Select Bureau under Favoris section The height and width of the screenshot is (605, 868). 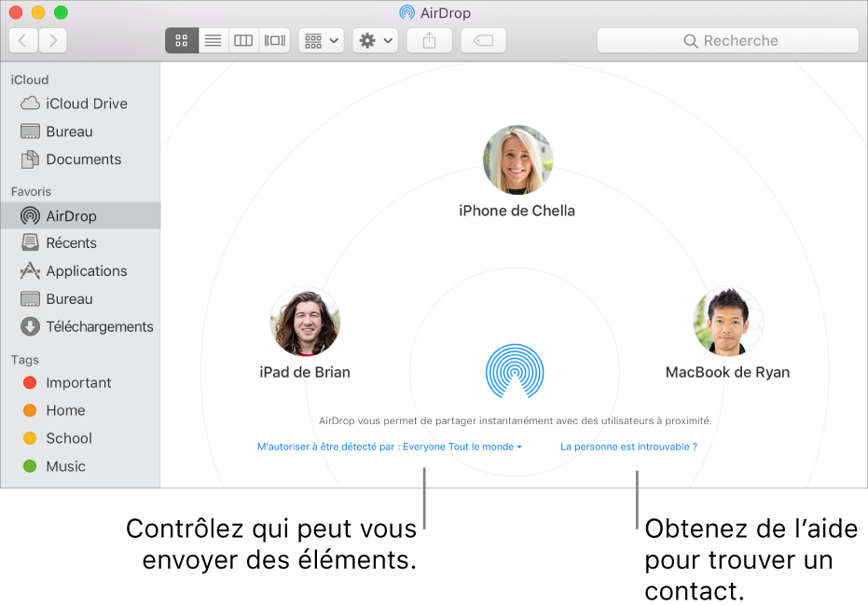80,299
